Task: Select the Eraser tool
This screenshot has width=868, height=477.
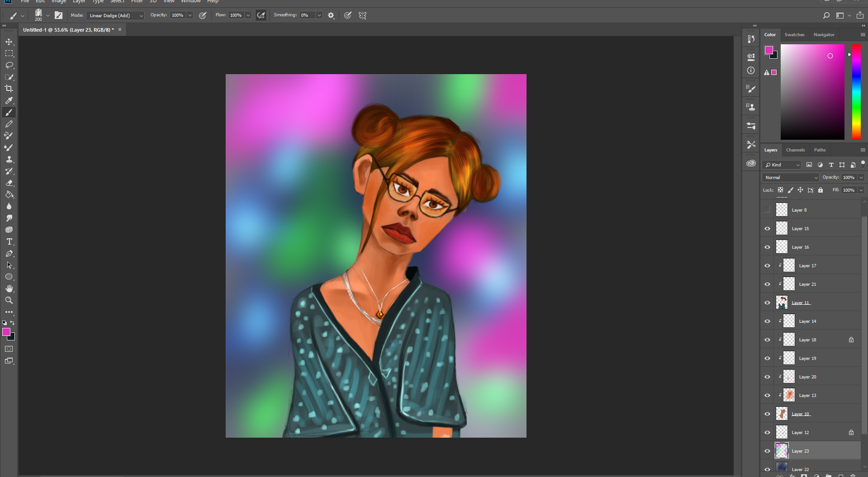Action: [x=9, y=183]
